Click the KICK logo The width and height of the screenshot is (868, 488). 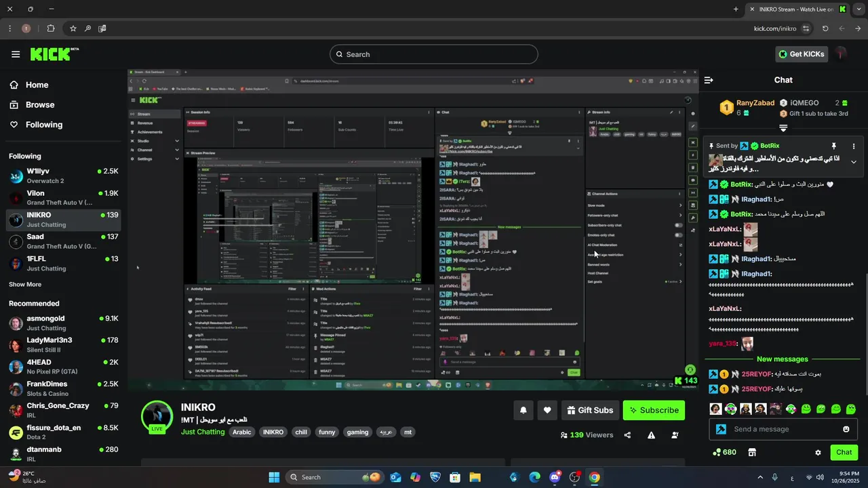(54, 54)
